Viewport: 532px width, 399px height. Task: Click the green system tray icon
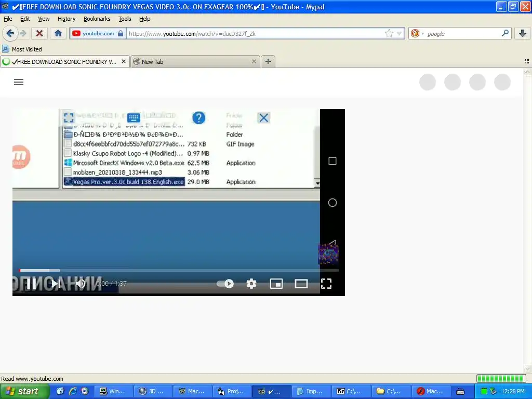click(x=484, y=391)
